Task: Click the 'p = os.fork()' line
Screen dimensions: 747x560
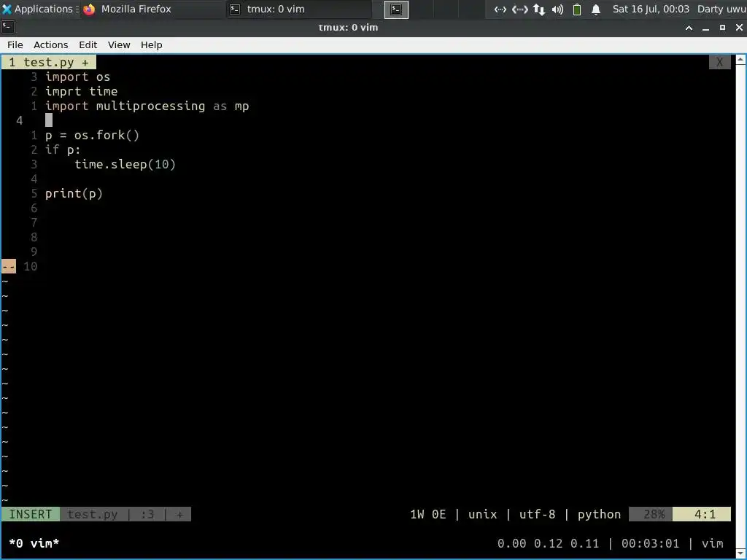Action: [x=93, y=135]
